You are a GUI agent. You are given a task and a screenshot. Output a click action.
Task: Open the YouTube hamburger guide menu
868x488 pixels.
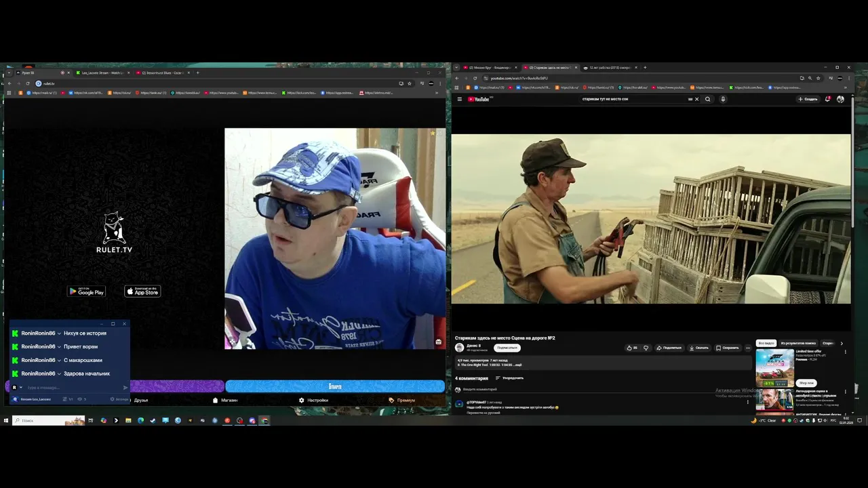[x=459, y=99]
